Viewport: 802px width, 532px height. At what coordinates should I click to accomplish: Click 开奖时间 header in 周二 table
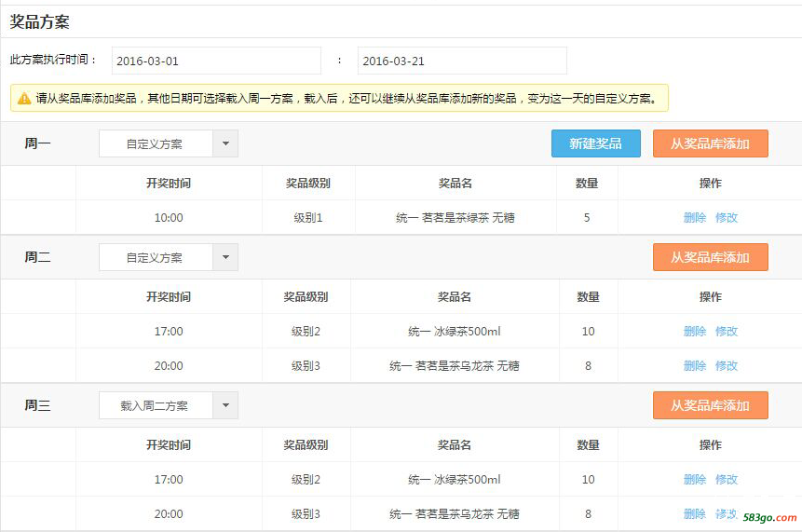[169, 296]
